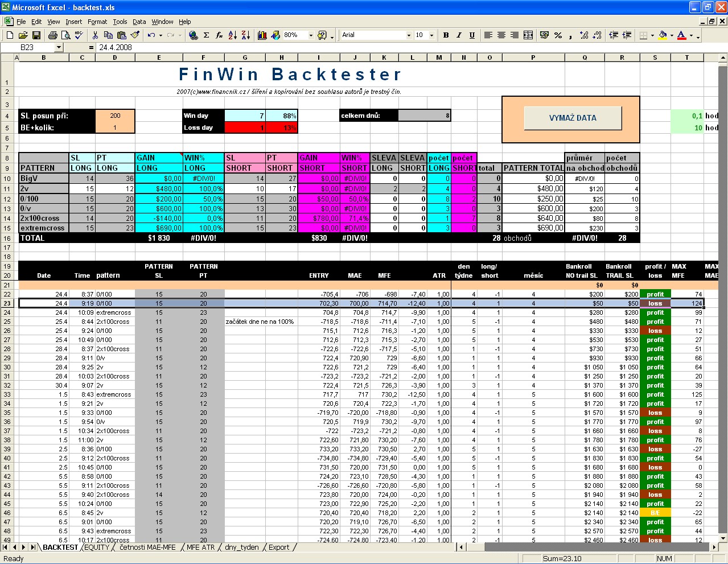Screen dimensions: 728x564
Task: Apply the red Font Color button
Action: click(682, 35)
